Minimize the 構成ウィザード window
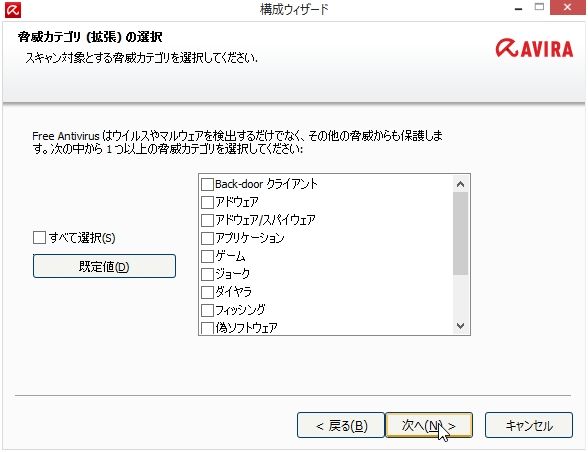Viewport: 588px width, 452px height. click(519, 8)
